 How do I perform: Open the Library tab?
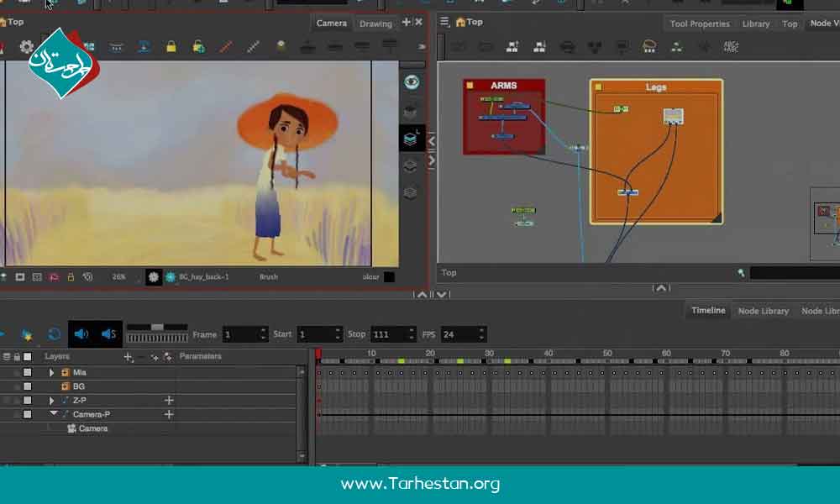pos(756,24)
